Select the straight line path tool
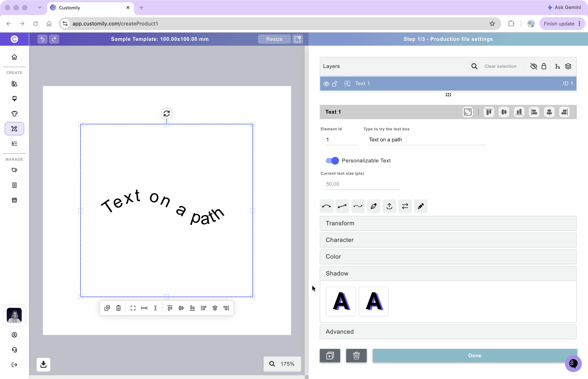This screenshot has width=588, height=379. 342,206
